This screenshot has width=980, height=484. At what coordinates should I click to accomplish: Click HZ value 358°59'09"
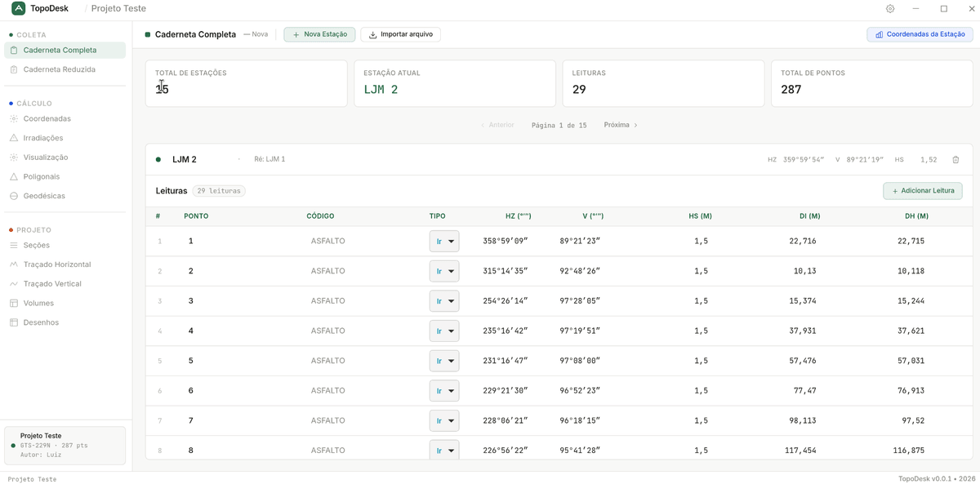[506, 241]
